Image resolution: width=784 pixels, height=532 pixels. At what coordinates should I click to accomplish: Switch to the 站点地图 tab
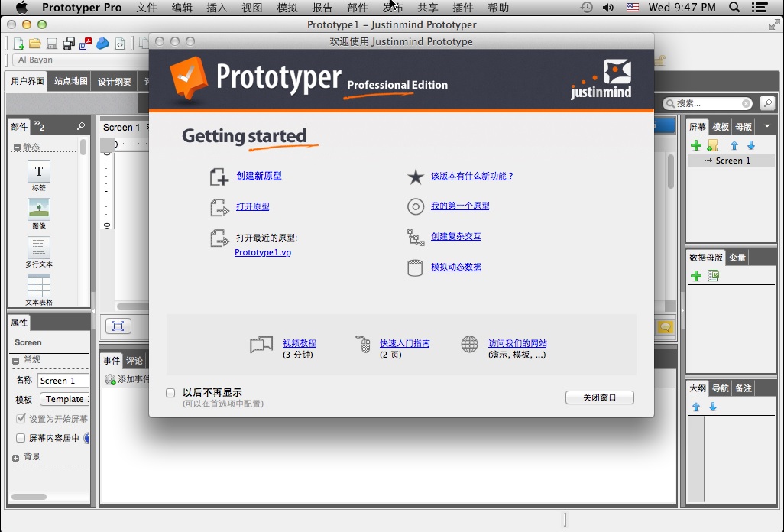[x=70, y=81]
